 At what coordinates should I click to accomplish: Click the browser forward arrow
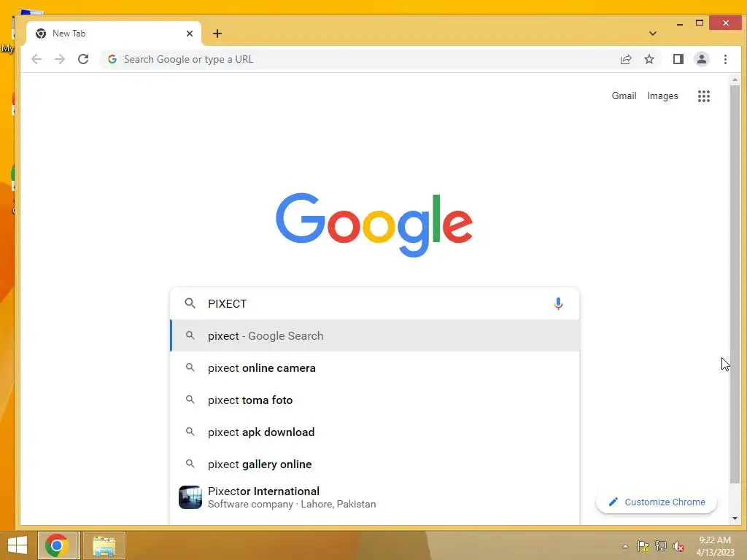pos(60,59)
